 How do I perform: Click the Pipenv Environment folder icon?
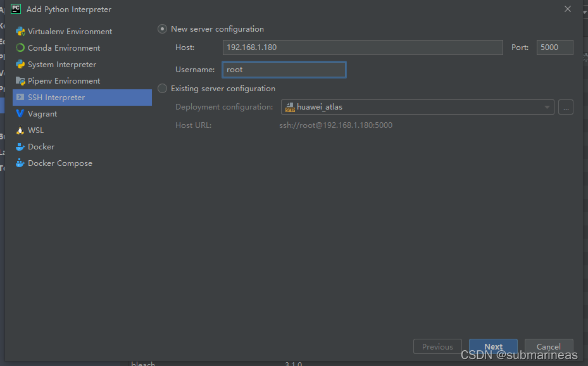[x=20, y=81]
